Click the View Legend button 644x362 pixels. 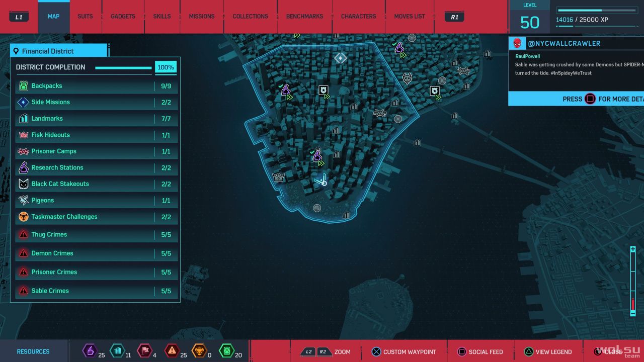click(548, 352)
